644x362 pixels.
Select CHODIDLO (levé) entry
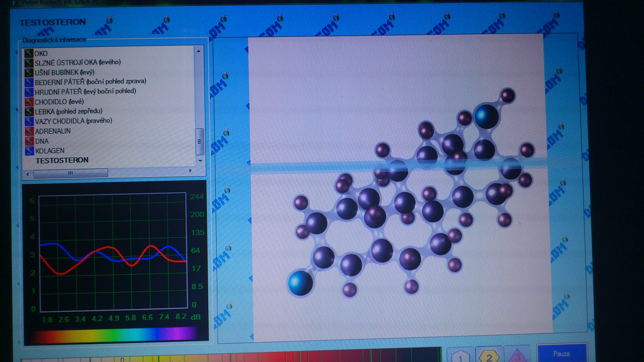pos(59,102)
